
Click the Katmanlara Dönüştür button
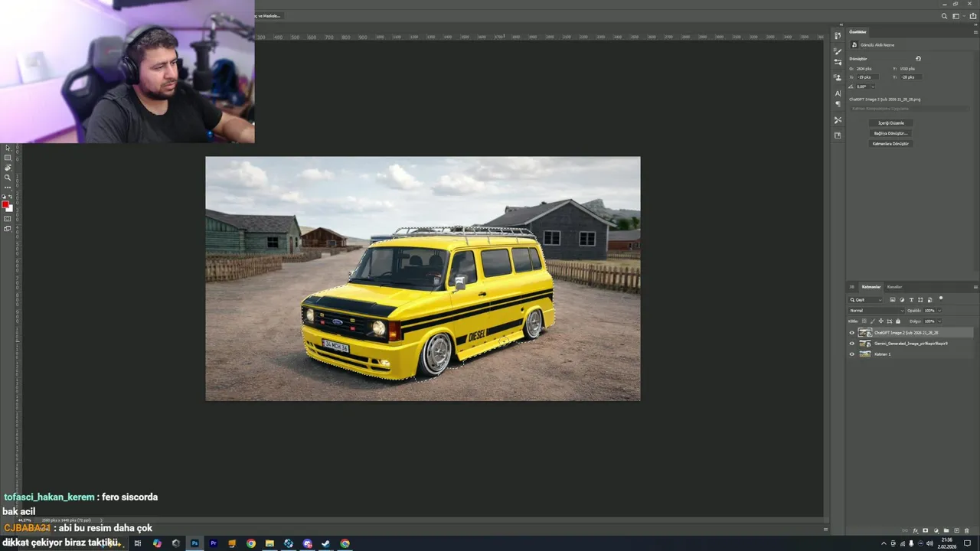pos(890,143)
